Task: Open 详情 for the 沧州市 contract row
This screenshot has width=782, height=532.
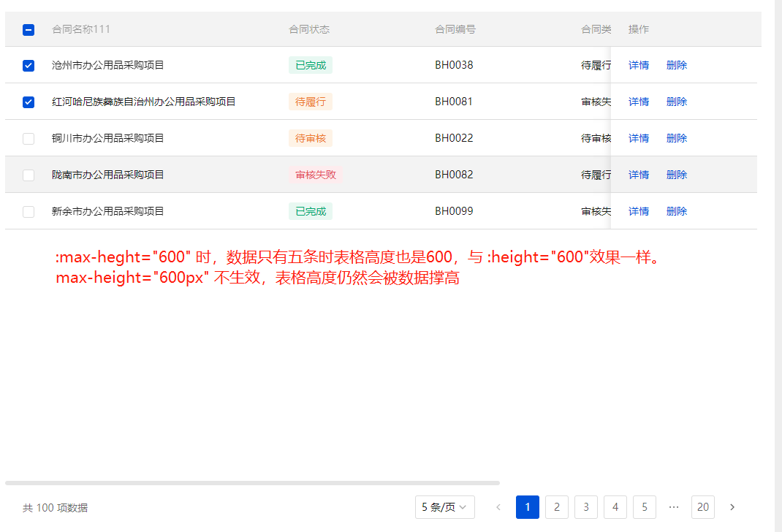Action: (638, 65)
